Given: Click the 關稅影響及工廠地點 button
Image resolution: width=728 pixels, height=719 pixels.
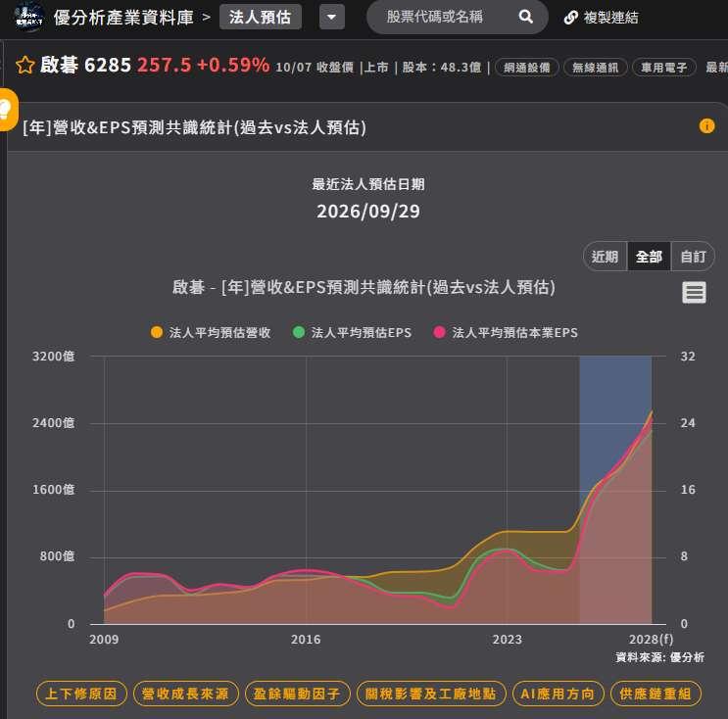Looking at the screenshot, I should [x=431, y=694].
